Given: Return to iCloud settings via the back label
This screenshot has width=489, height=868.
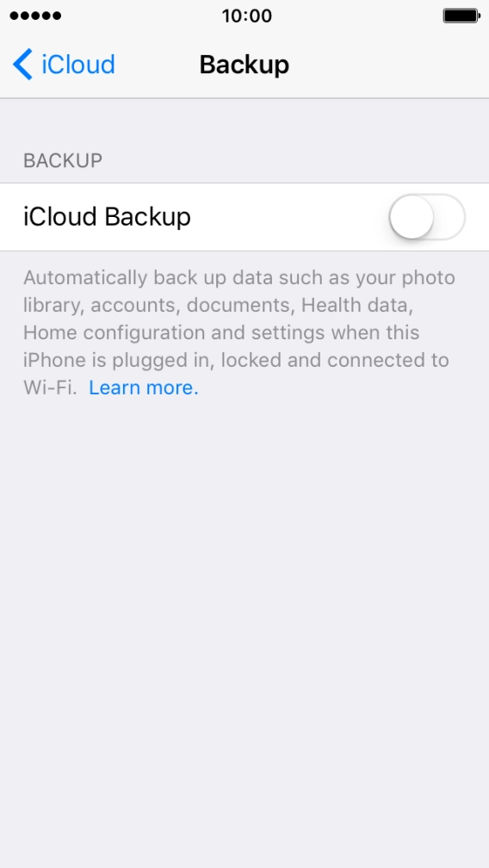Looking at the screenshot, I should 78,65.
